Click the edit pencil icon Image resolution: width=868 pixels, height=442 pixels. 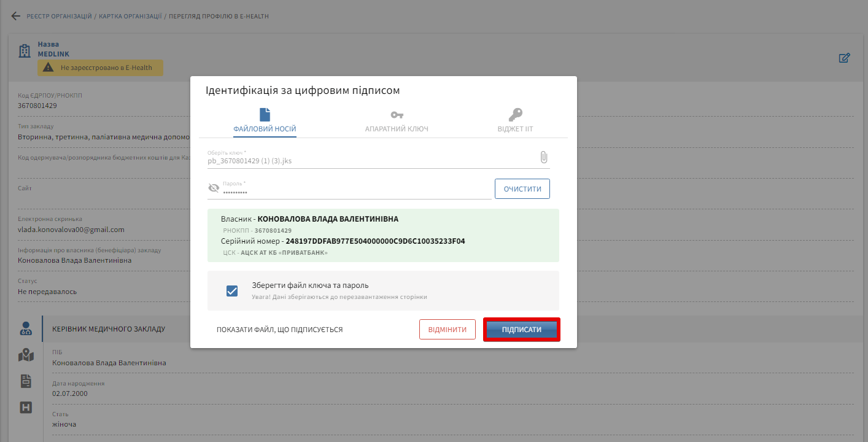coord(845,58)
